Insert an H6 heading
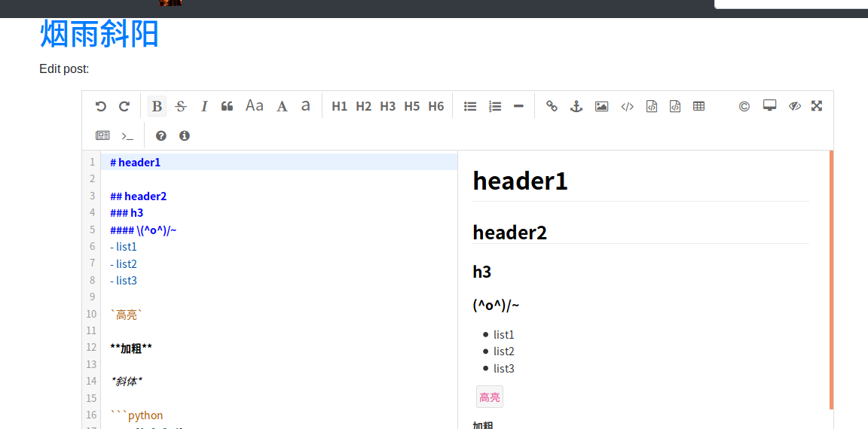The width and height of the screenshot is (868, 429). [436, 106]
